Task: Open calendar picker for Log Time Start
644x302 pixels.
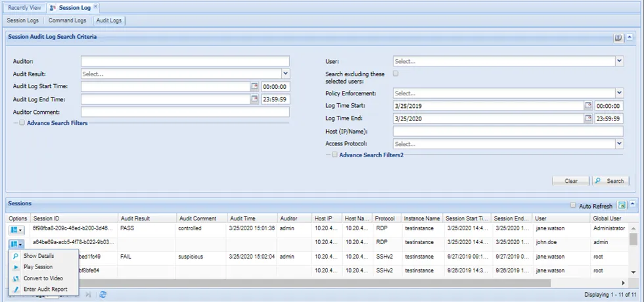Action: coord(588,106)
